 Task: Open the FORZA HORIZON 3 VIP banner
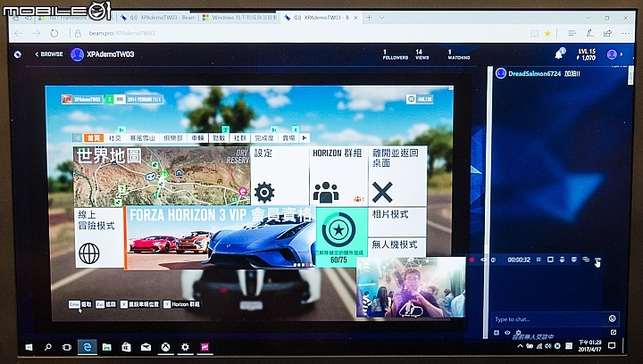coord(220,238)
